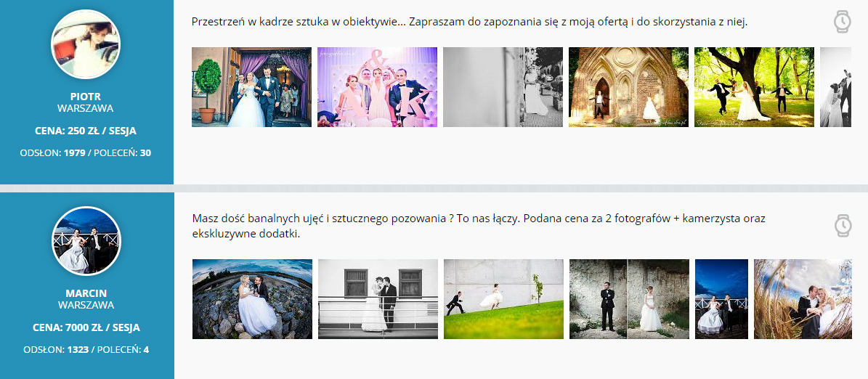Screen dimensions: 868x379
Task: Click the watch icon in Marcin's listing
Action: (x=842, y=225)
